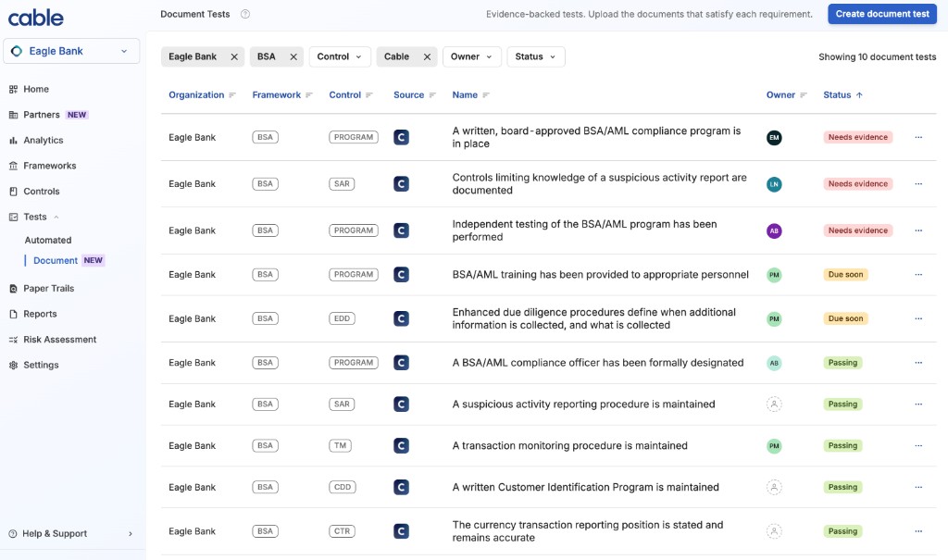948x560 pixels.
Task: Open row menu for transaction monitoring row
Action: point(918,446)
